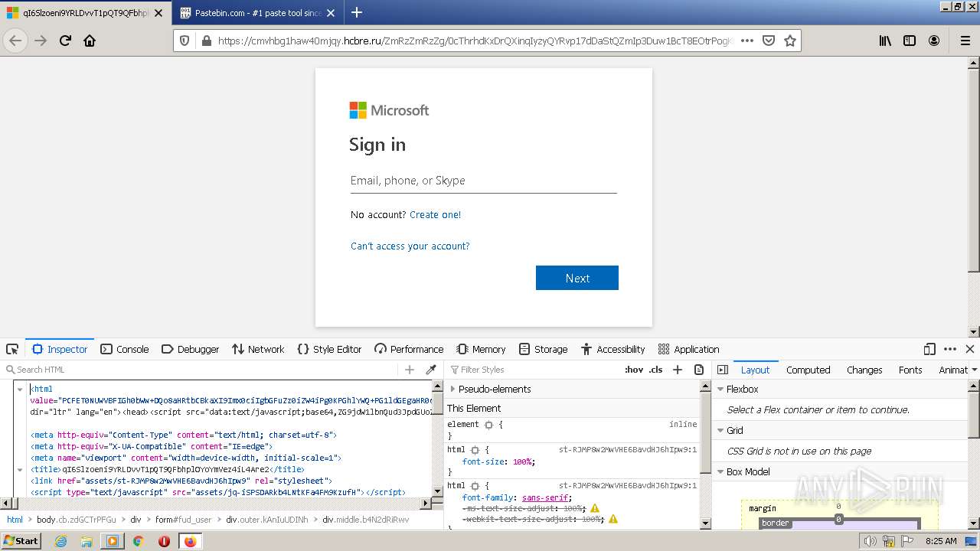Click the sans-serif font-family value
This screenshot has height=551, width=980.
coord(546,497)
